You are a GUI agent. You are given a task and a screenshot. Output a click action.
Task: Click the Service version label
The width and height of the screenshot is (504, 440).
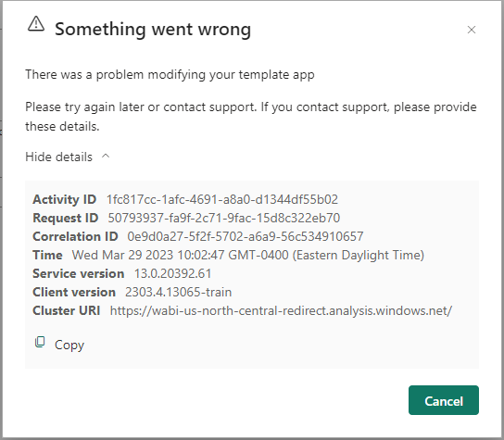coord(78,273)
